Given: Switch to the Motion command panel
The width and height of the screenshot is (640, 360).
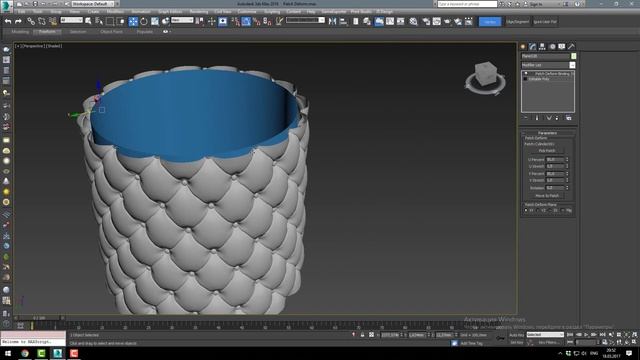Looking at the screenshot, I should 552,47.
